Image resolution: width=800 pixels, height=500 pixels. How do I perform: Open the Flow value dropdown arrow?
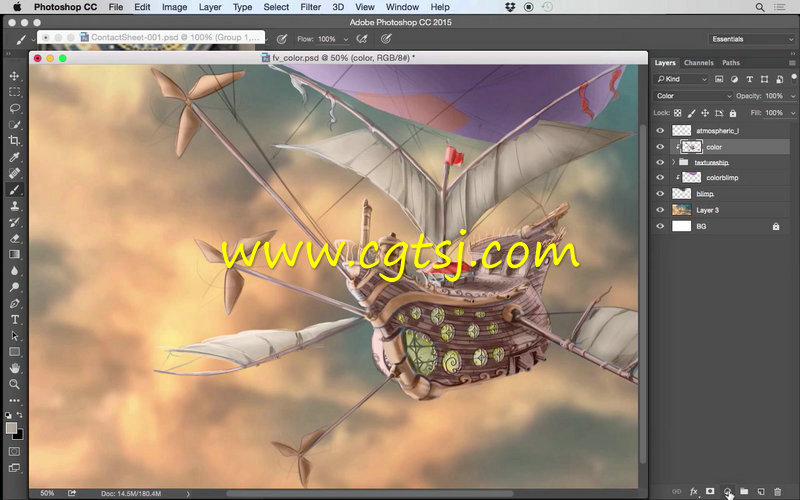pyautogui.click(x=345, y=39)
